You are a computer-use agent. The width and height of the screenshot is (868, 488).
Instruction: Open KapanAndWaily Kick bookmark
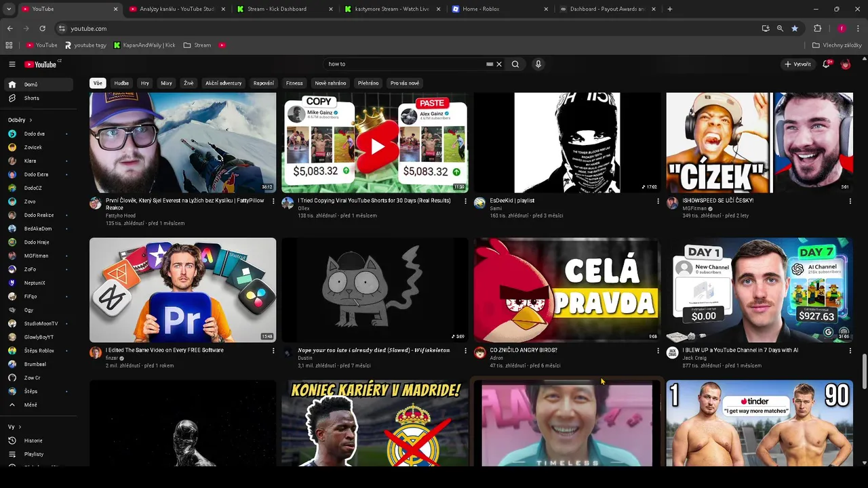click(144, 45)
